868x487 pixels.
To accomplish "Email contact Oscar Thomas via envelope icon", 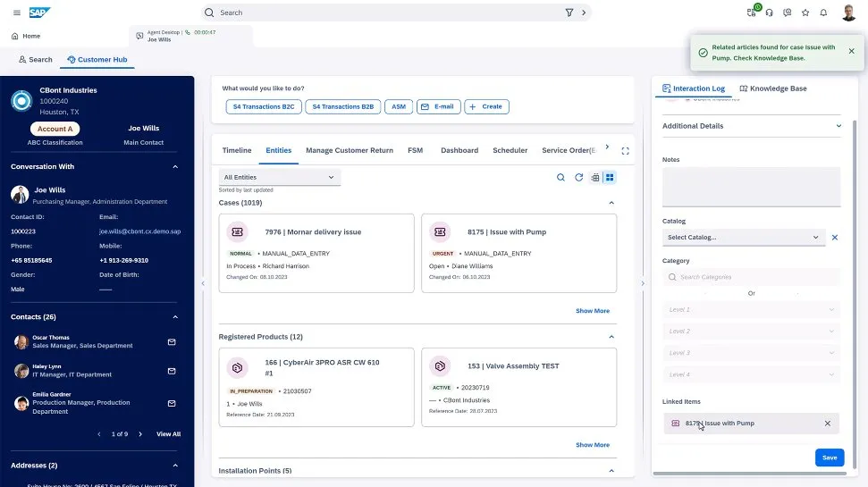I will (x=172, y=341).
